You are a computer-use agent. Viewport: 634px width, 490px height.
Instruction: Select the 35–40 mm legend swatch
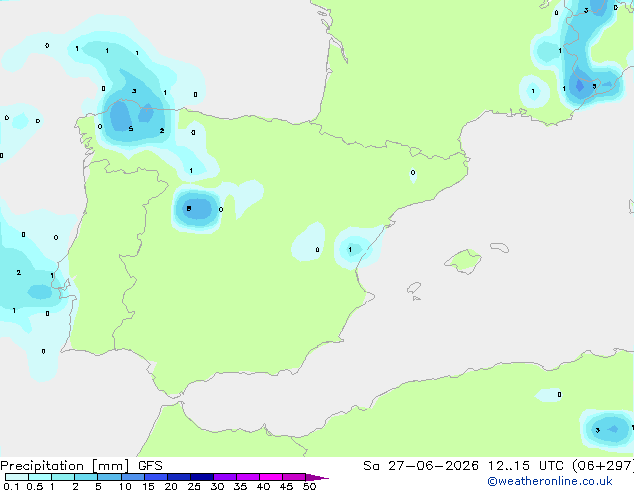248,477
